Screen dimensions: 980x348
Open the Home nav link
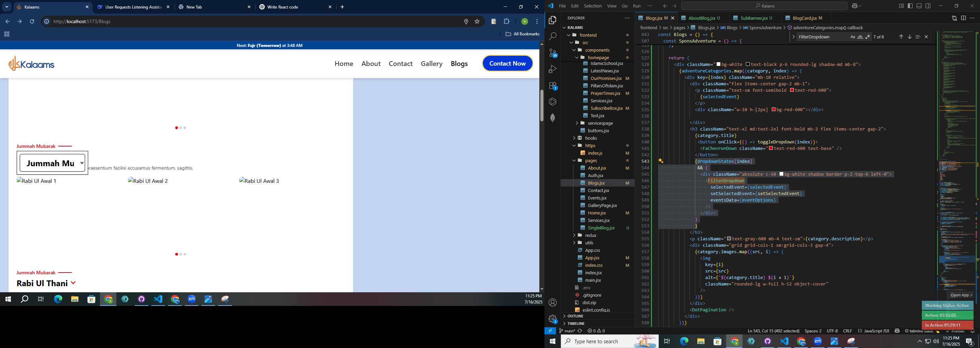pyautogui.click(x=344, y=64)
